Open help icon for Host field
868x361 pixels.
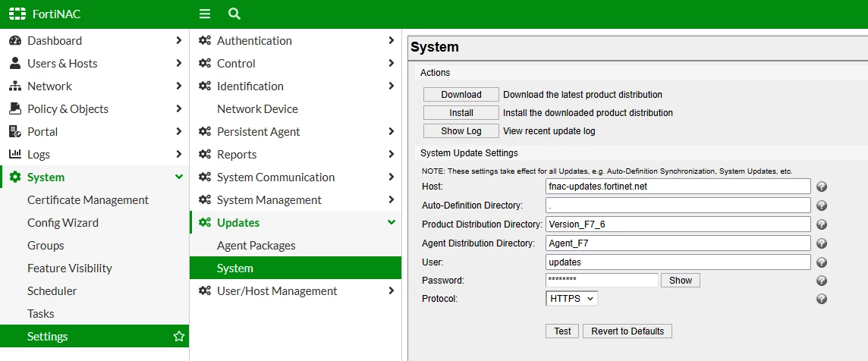(x=822, y=187)
